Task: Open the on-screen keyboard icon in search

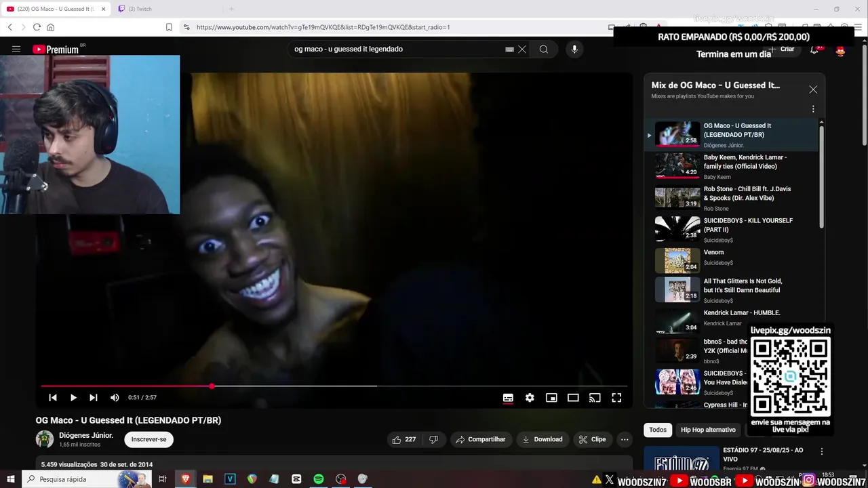Action: tap(509, 49)
